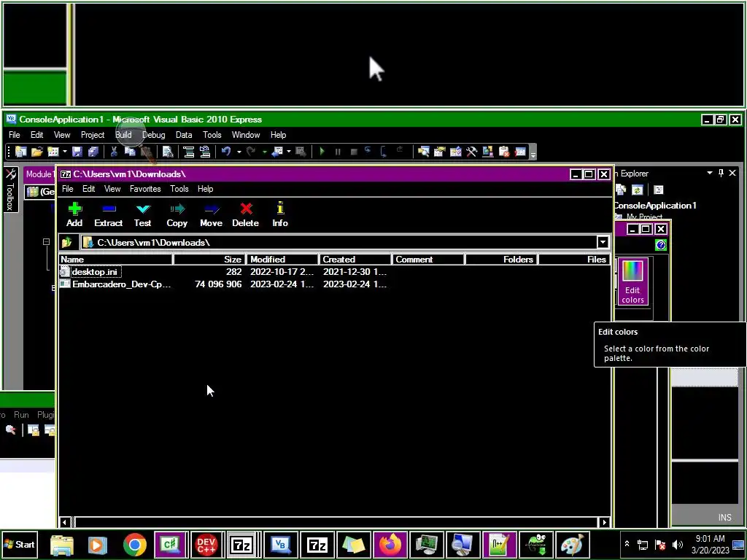Click Edit colors button in Paint
The height and width of the screenshot is (560, 747).
pos(632,282)
